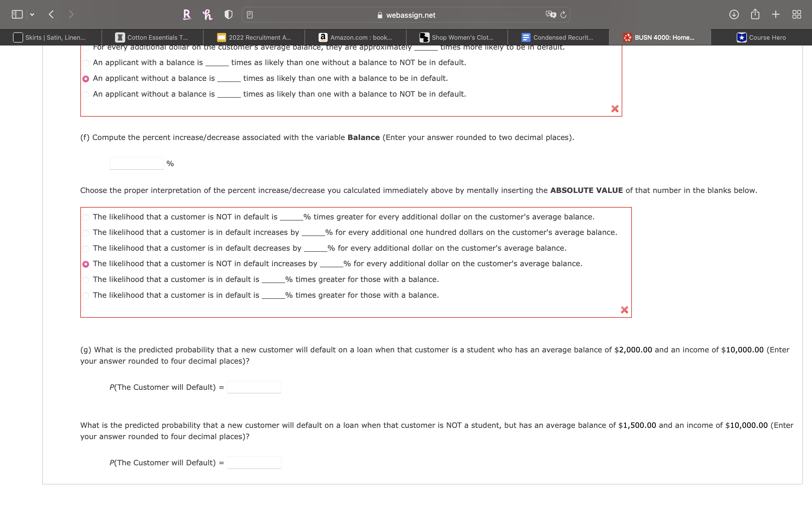Reload the webassign.net page
812x507 pixels.
coord(562,14)
